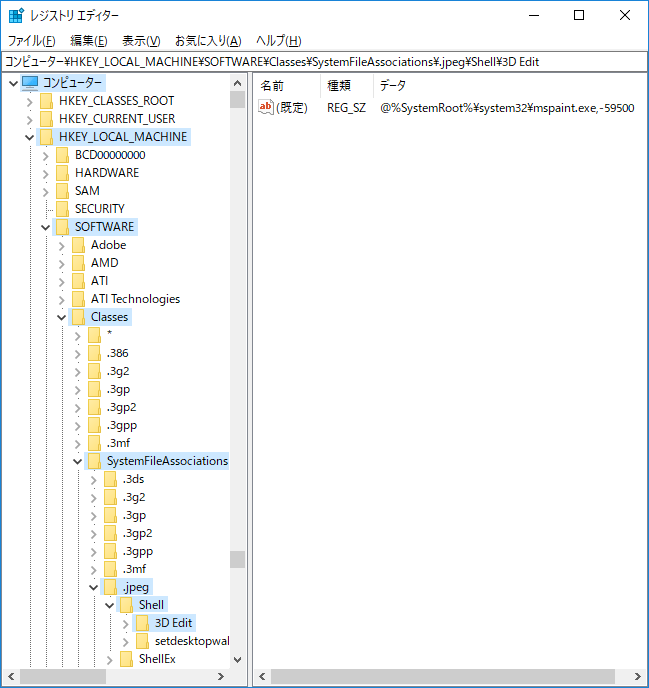Click the REG_SZ type cell

346,108
